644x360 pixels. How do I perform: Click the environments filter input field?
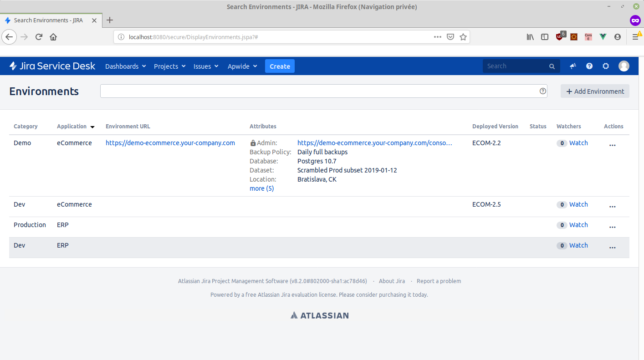pyautogui.click(x=319, y=91)
